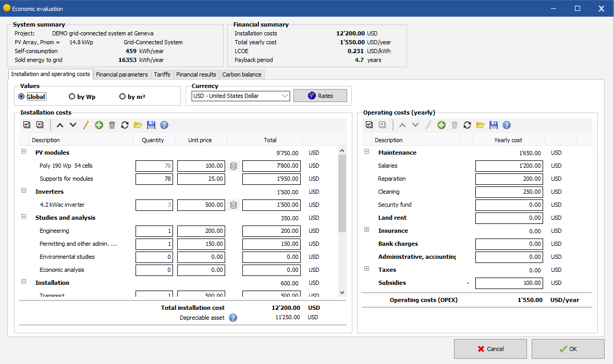Expand the Insurance group
Viewport: 614px width, 364px height.
tap(366, 230)
